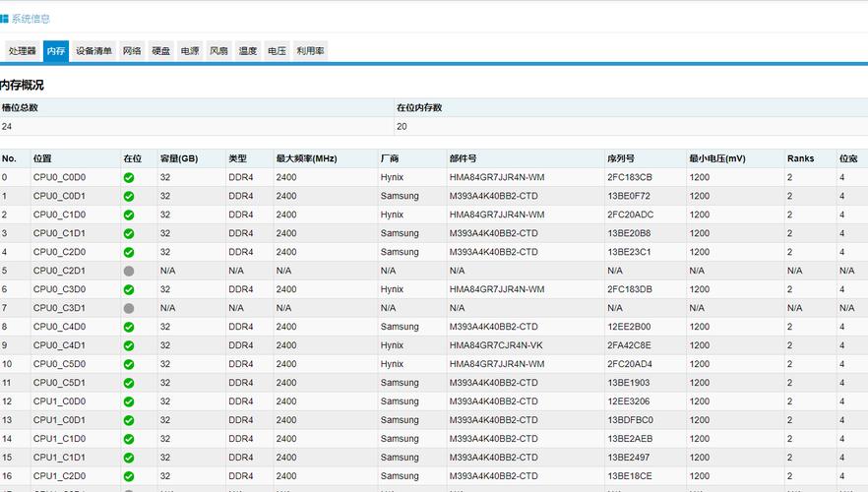868x492 pixels.
Task: Click the 内存概况 heading
Action: coord(22,85)
